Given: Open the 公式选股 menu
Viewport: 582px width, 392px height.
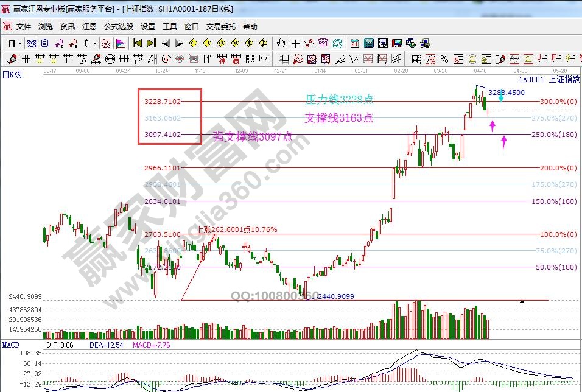Looking at the screenshot, I should (x=119, y=27).
